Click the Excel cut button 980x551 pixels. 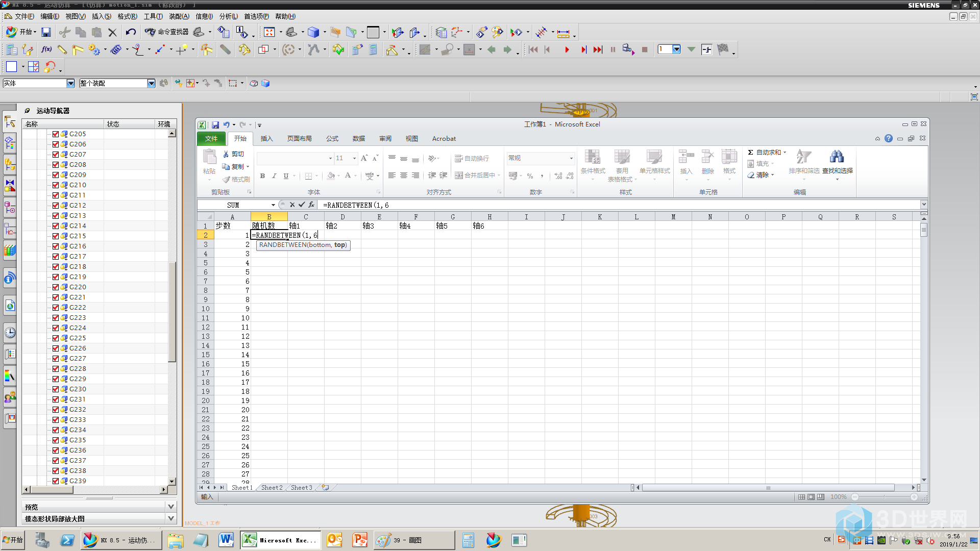click(x=234, y=154)
